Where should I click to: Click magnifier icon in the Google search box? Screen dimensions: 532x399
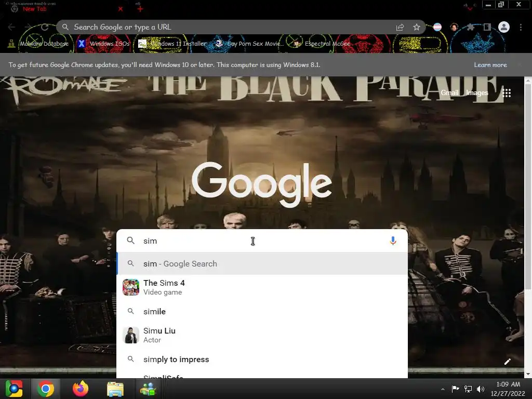pyautogui.click(x=130, y=241)
